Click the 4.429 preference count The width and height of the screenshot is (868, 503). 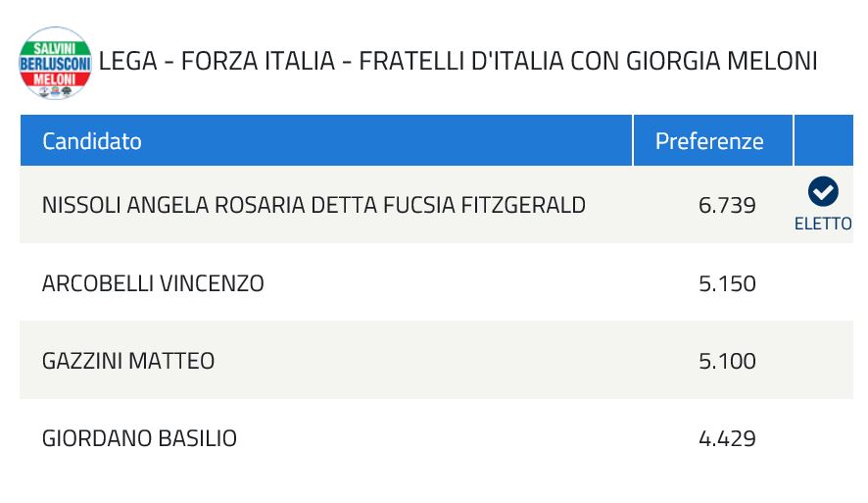[727, 438]
